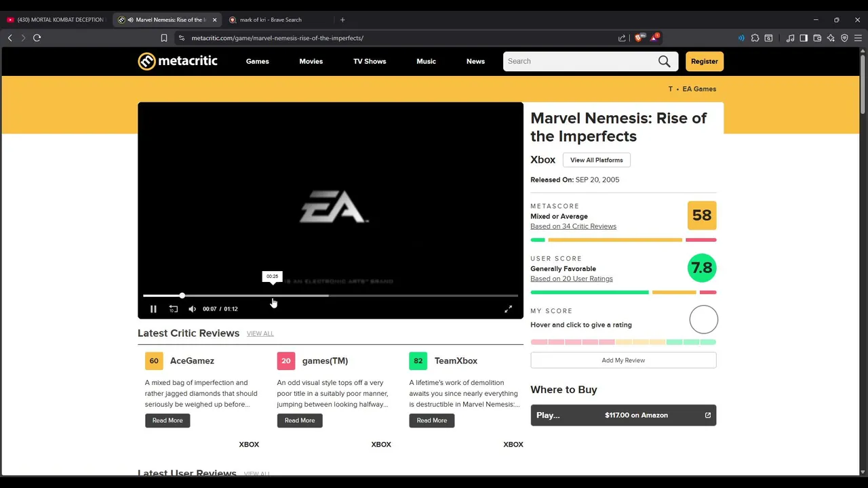Open the News navigation menu
This screenshot has height=488, width=868.
475,61
